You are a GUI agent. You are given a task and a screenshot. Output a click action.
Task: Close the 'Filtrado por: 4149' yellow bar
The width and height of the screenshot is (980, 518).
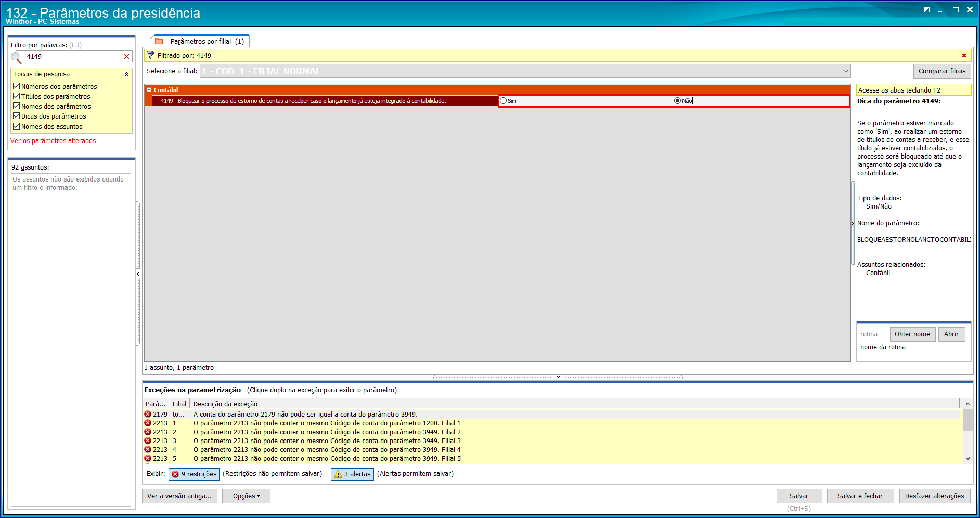click(964, 56)
